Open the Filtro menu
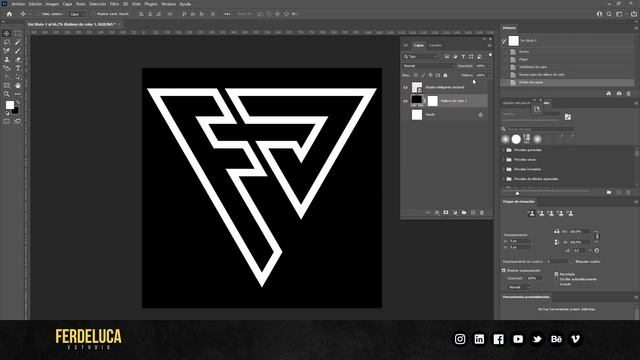The height and width of the screenshot is (360, 640). 114,4
